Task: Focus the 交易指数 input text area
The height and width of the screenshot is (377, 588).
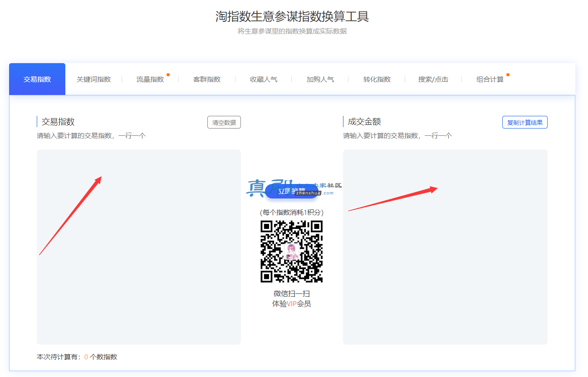Action: point(139,247)
